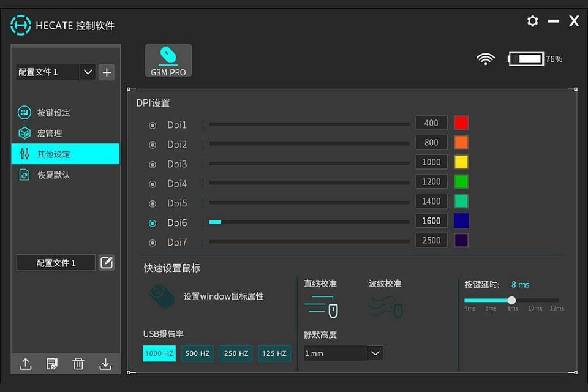Select the Dpi1 radio button
The image size is (588, 392).
click(x=153, y=126)
